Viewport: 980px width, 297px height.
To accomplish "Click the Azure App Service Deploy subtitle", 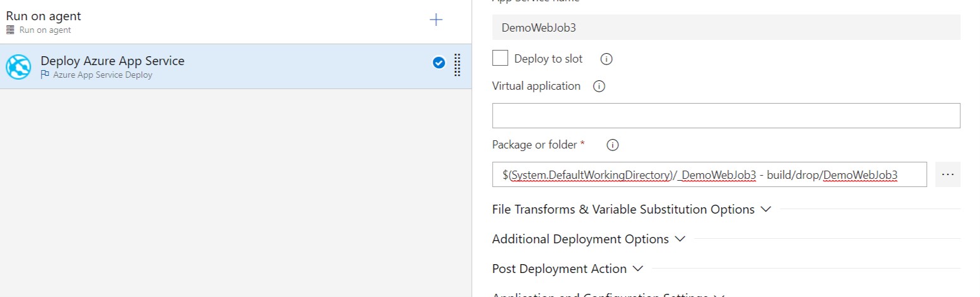I will pyautogui.click(x=103, y=75).
